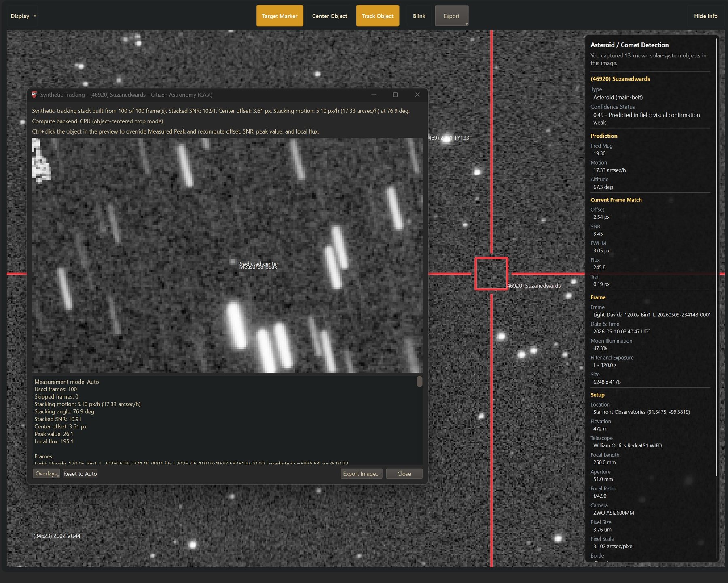Click the Confidence Status value text
Image resolution: width=728 pixels, height=583 pixels.
pos(646,119)
